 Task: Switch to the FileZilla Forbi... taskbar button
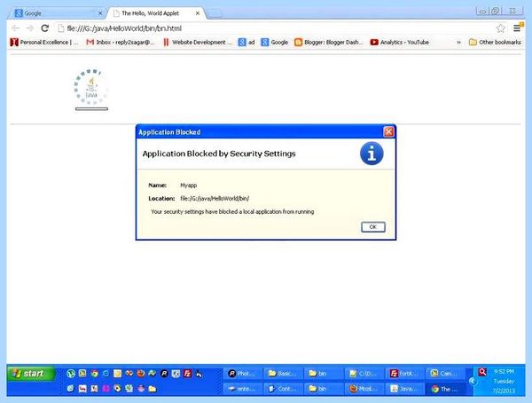tap(404, 374)
